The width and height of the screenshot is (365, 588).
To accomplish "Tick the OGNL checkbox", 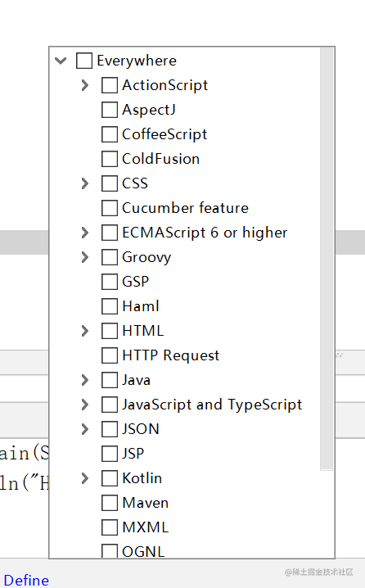I will (x=110, y=551).
